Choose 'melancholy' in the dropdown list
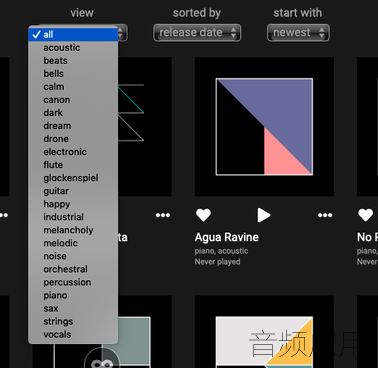The image size is (378, 368). click(x=73, y=230)
